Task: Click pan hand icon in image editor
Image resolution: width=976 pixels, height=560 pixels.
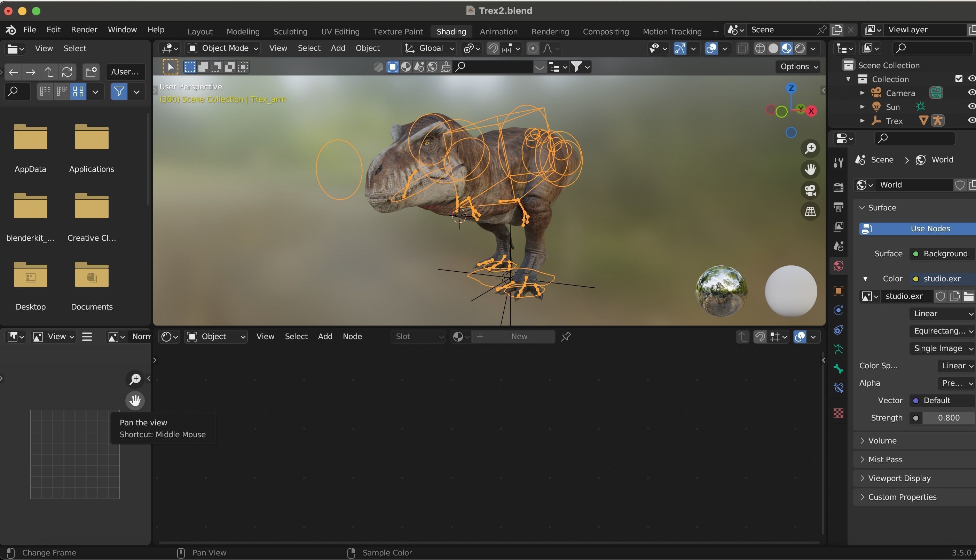Action: (x=135, y=400)
